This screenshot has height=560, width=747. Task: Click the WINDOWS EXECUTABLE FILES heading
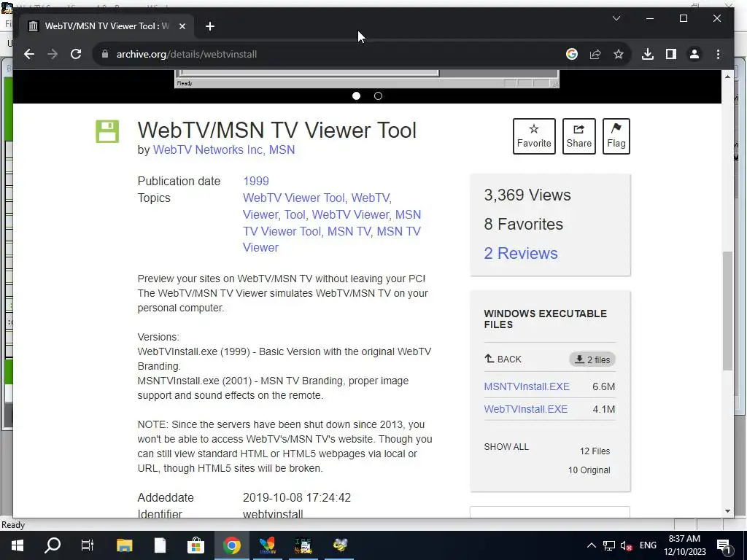coord(546,319)
